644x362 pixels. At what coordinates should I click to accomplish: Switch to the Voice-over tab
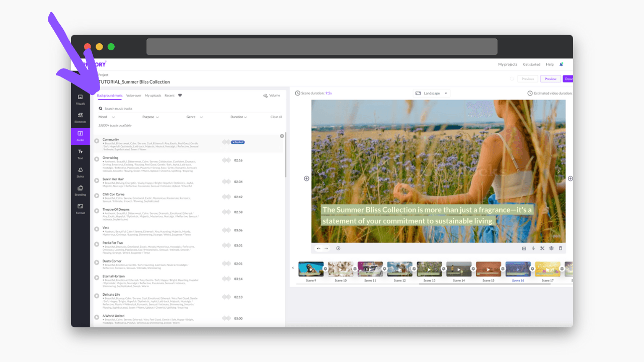tap(134, 96)
